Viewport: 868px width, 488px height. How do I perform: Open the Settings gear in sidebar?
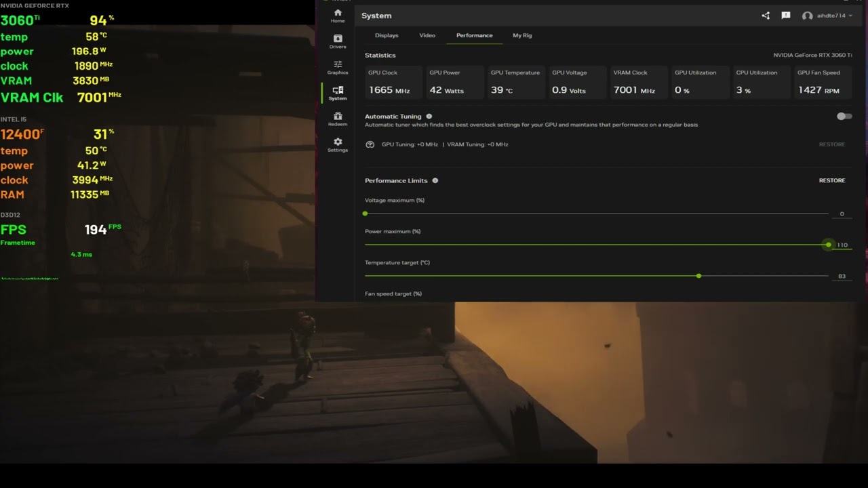pyautogui.click(x=338, y=145)
